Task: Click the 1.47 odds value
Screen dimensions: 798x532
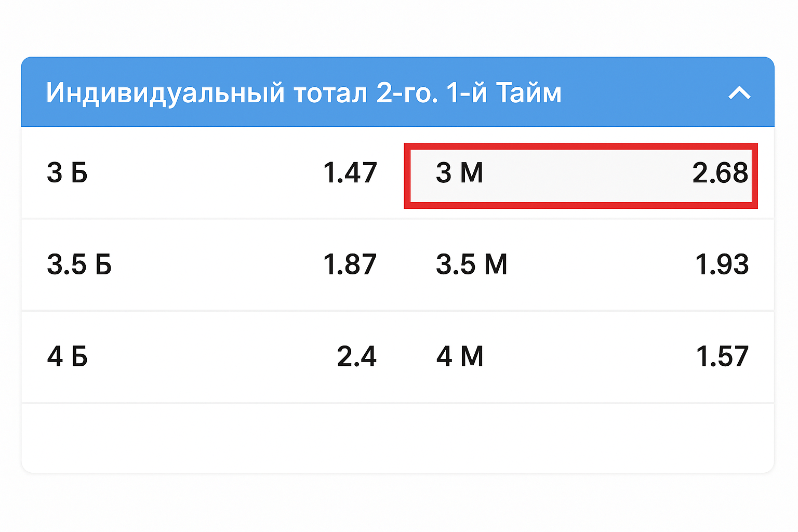Action: 350,172
